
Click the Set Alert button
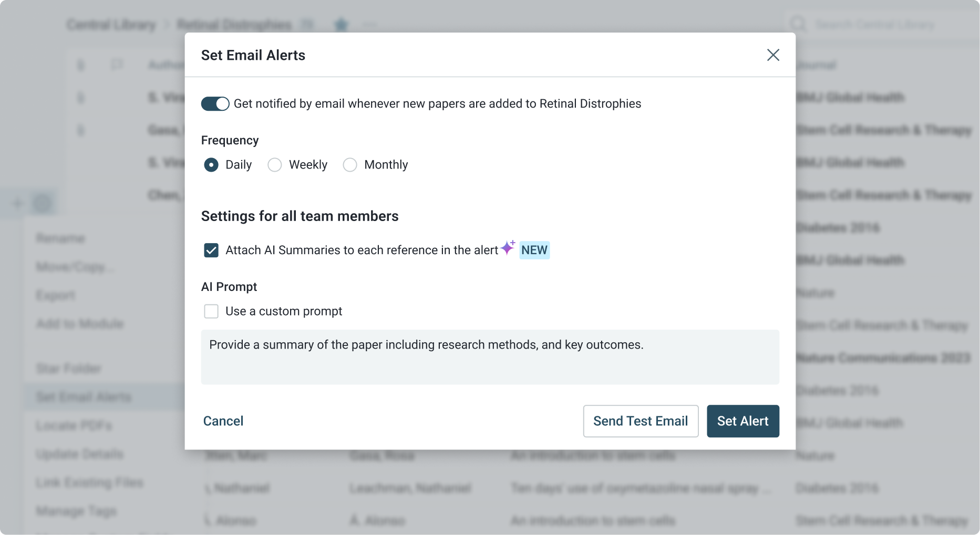click(x=742, y=421)
